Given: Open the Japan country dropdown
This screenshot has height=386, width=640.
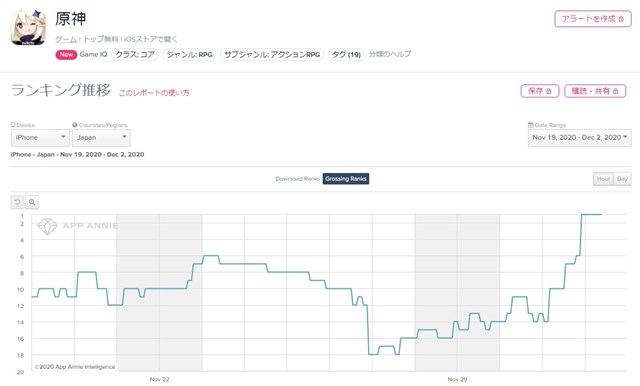Looking at the screenshot, I should (101, 138).
